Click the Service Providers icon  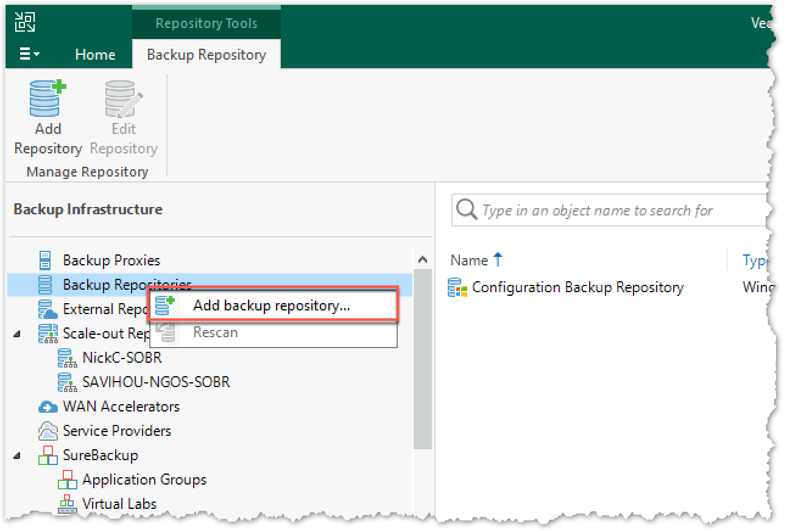click(48, 431)
